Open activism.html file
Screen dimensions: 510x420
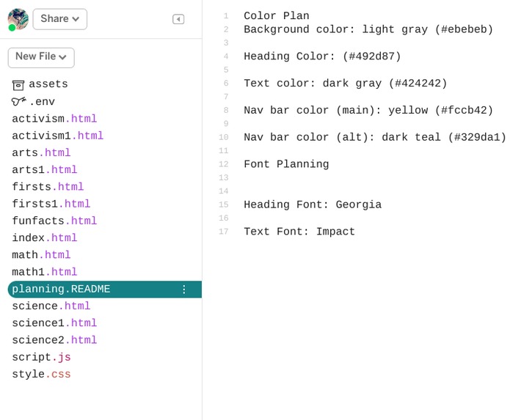(54, 119)
